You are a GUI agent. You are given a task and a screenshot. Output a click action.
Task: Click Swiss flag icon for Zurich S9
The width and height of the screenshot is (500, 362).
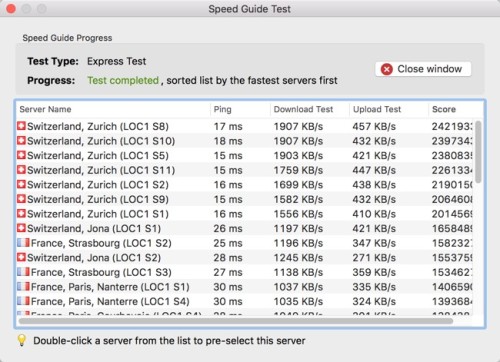point(21,199)
